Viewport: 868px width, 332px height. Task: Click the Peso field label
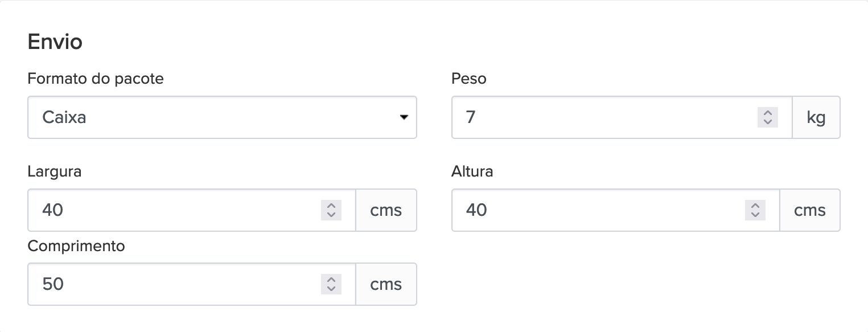[x=469, y=79]
